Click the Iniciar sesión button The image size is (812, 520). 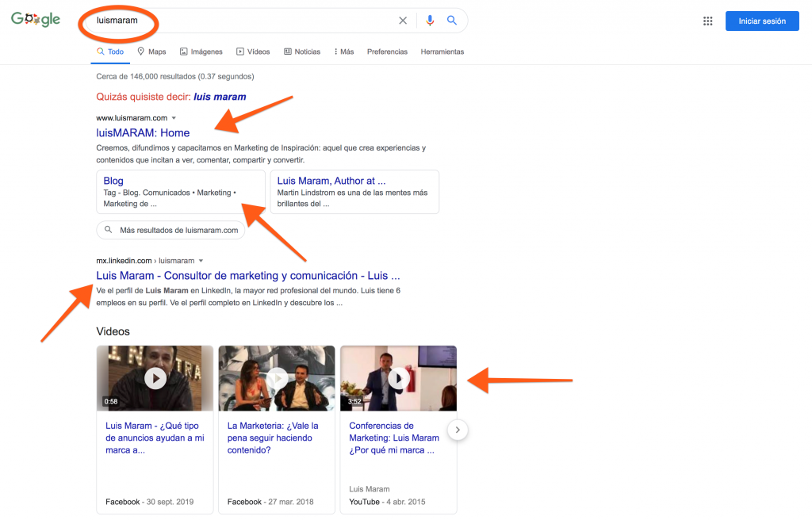click(x=761, y=21)
